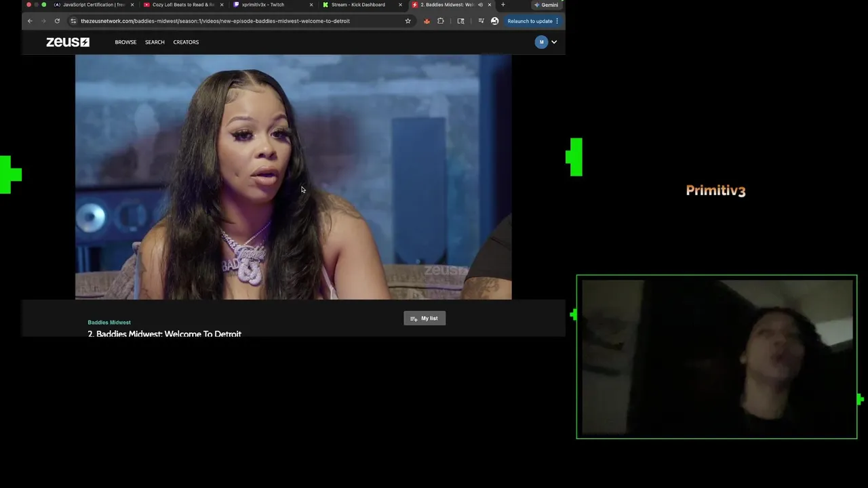
Task: Open the SEARCH page
Action: click(155, 42)
